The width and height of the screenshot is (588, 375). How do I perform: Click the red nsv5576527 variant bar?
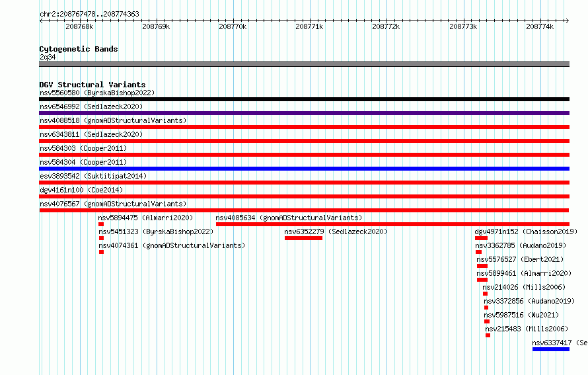[482, 266]
